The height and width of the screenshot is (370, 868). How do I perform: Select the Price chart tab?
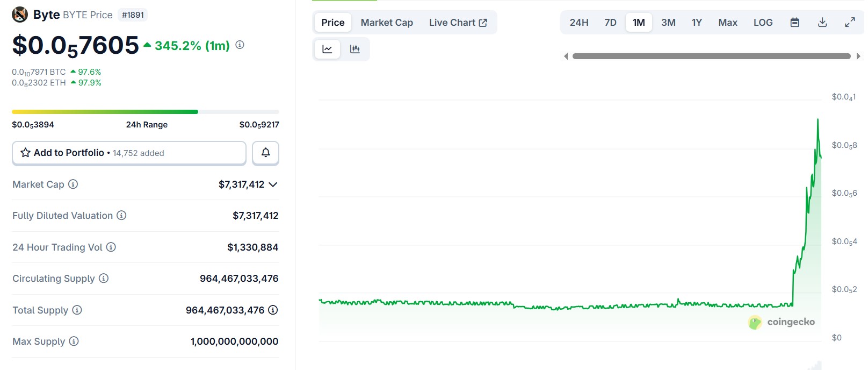click(x=332, y=23)
